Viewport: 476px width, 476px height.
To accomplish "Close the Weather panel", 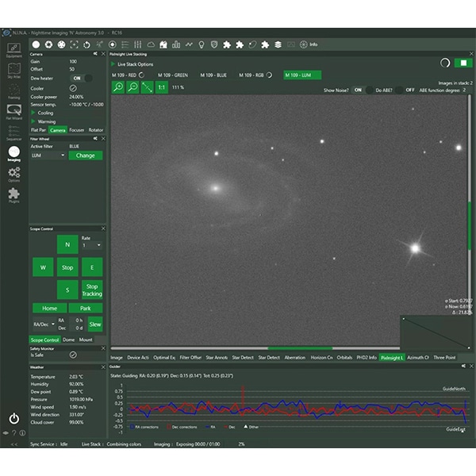I will point(103,367).
